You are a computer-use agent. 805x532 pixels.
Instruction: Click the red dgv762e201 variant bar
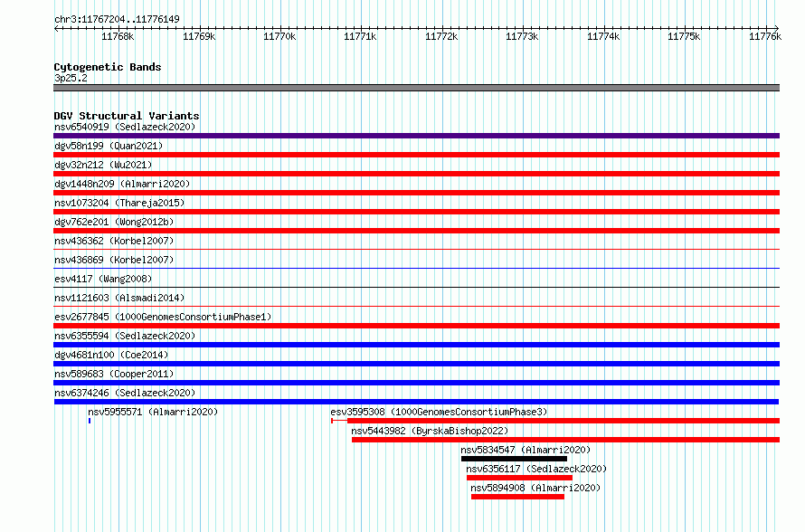point(416,231)
